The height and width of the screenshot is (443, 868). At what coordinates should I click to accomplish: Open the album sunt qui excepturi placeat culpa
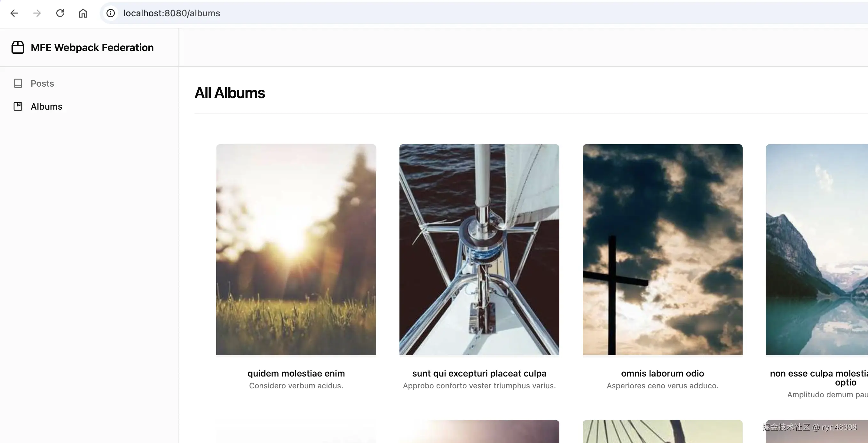tap(479, 373)
